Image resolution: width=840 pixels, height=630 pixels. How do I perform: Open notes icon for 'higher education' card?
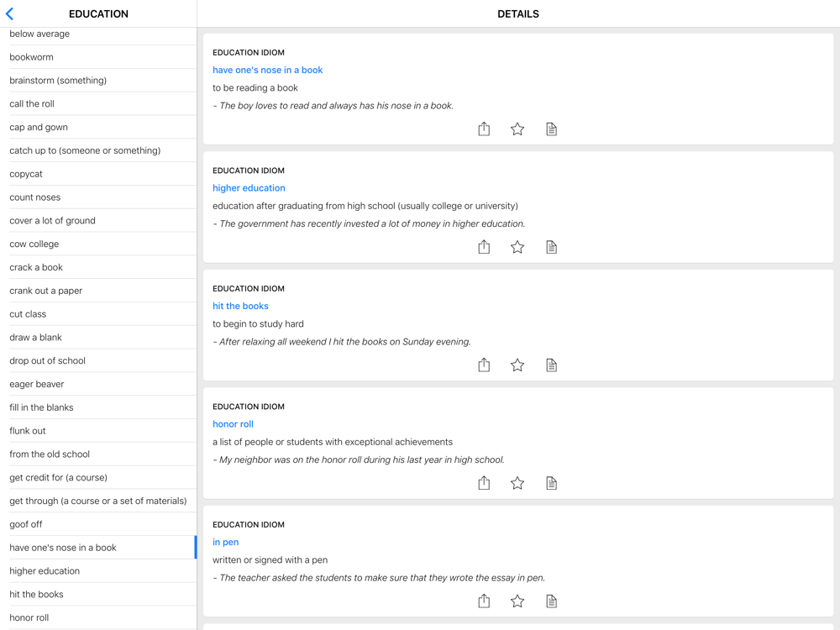551,247
